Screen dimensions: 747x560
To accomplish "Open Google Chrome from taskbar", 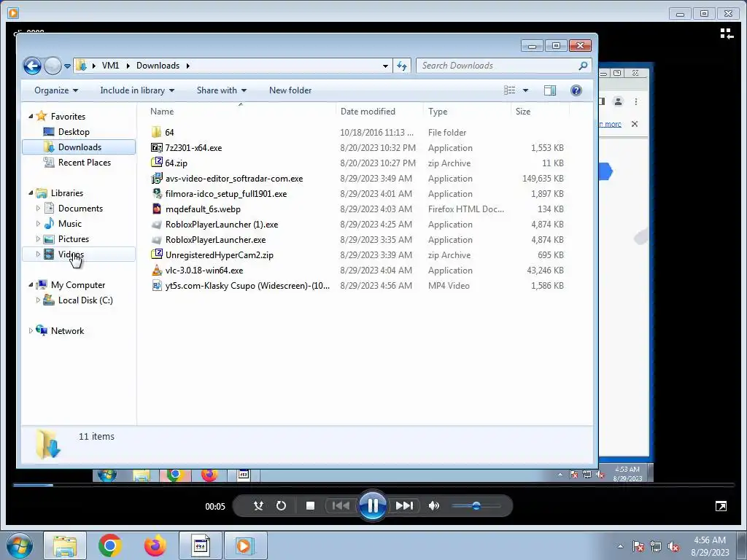I will (x=109, y=545).
